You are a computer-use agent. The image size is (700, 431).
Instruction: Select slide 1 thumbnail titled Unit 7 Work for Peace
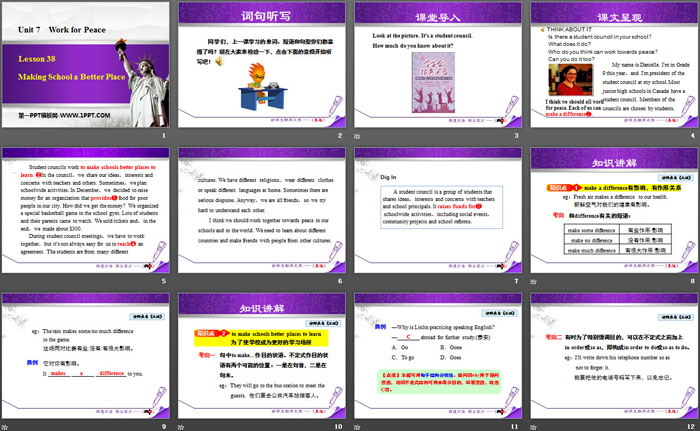pos(85,65)
